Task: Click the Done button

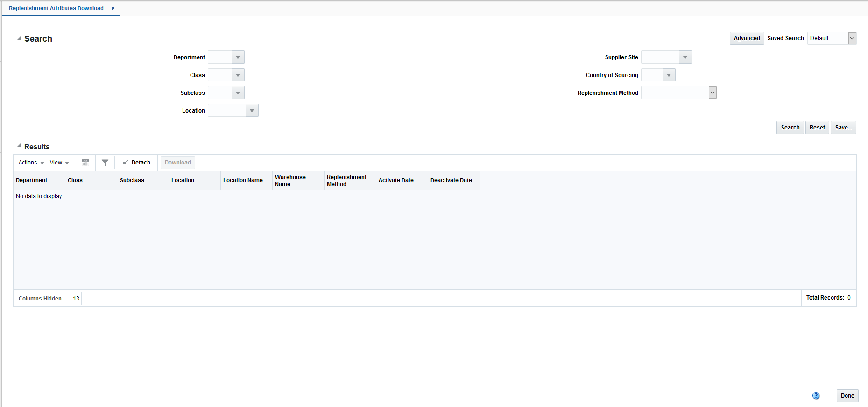Action: 847,396
